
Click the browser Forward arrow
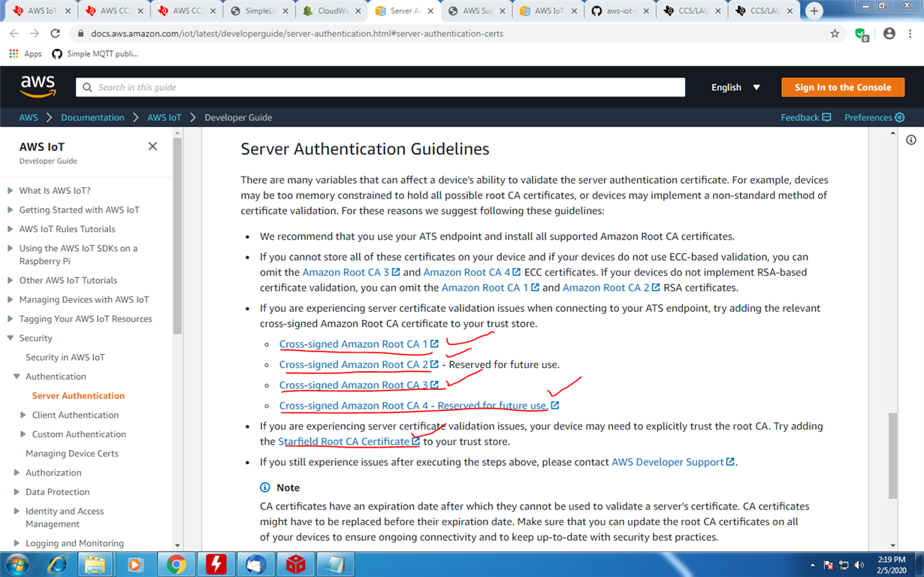tap(35, 33)
